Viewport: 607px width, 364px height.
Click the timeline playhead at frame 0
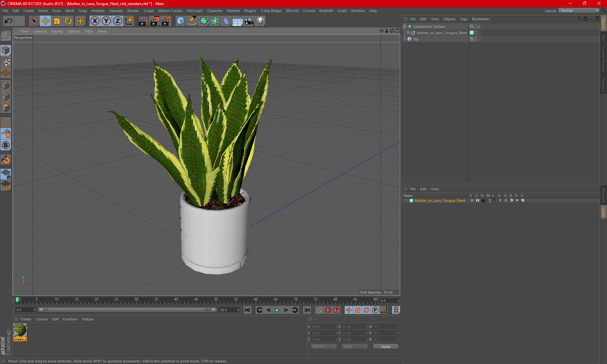17,300
